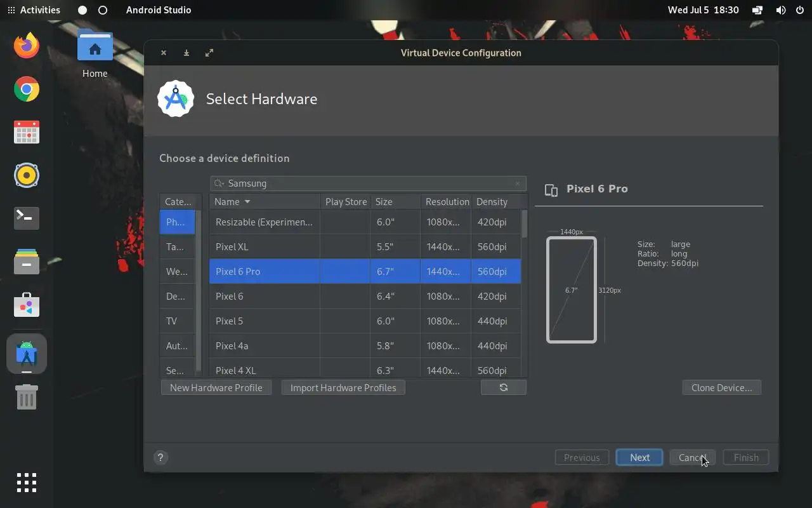Launch Terminal from the dock
The height and width of the screenshot is (508, 812).
(27, 218)
